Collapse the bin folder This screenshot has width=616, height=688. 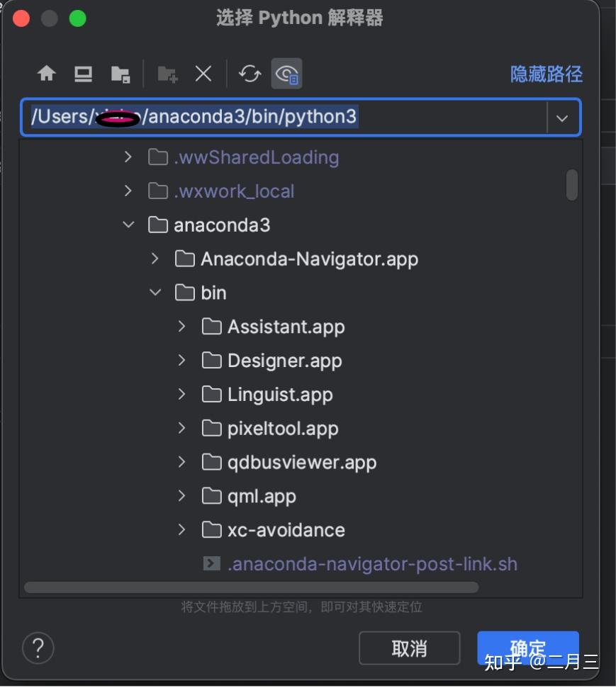click(155, 293)
